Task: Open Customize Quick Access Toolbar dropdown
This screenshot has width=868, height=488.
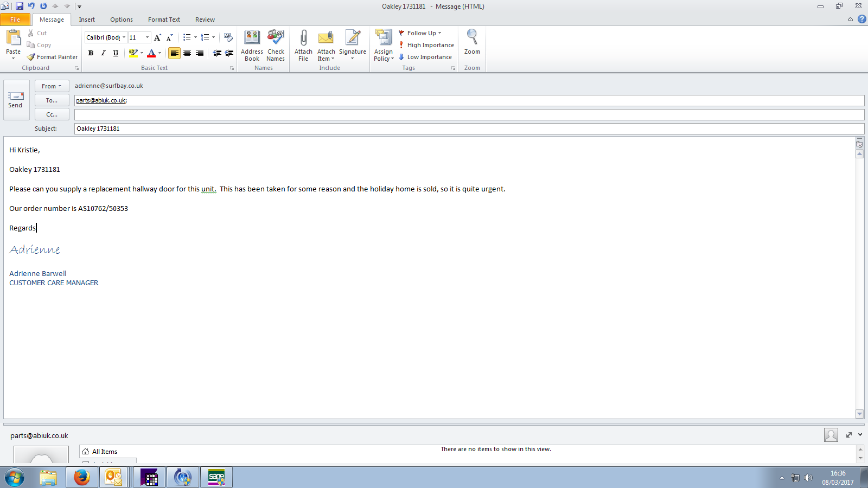Action: [x=79, y=7]
